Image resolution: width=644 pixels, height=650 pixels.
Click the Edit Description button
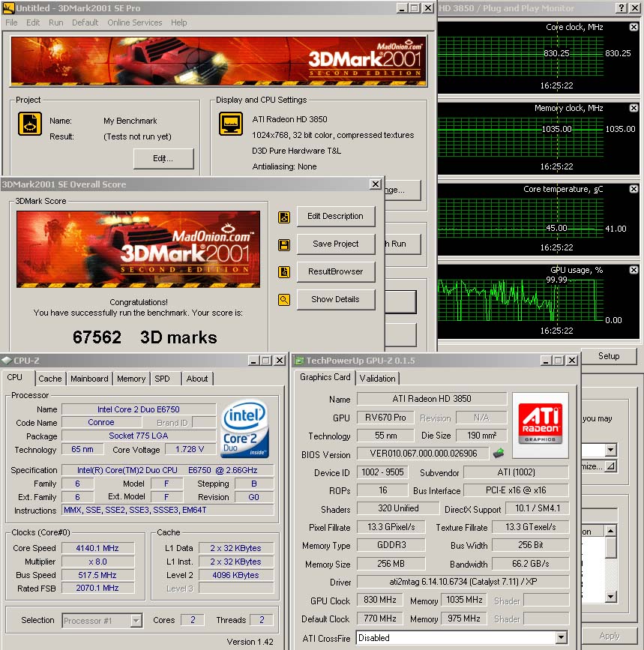(336, 217)
